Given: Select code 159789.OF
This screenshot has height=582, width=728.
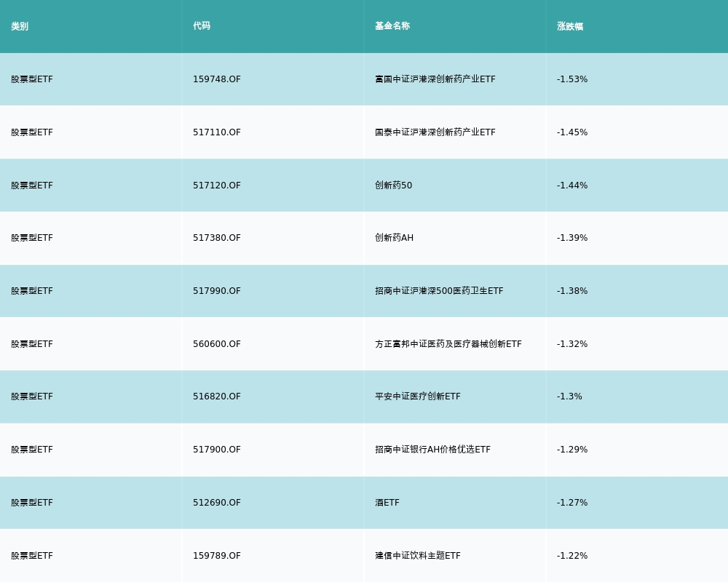Looking at the screenshot, I should tap(217, 556).
